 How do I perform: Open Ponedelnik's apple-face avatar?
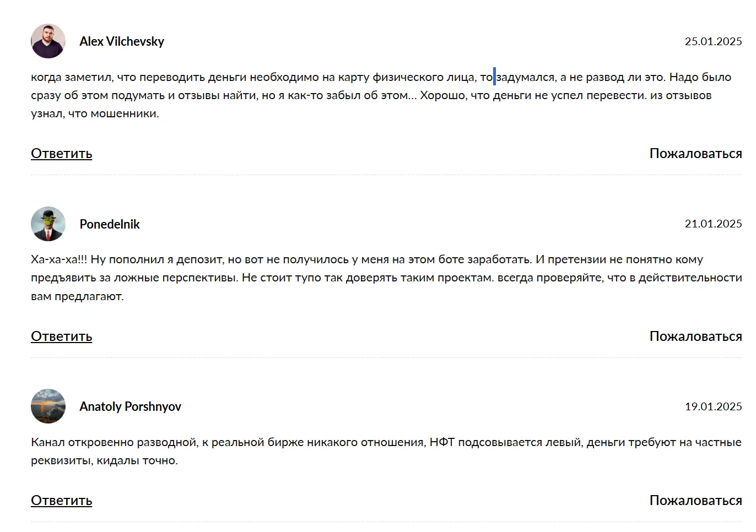[48, 224]
